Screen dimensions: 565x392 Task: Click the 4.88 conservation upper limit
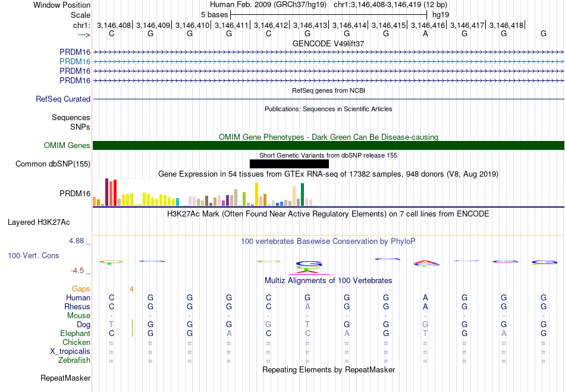(x=76, y=241)
